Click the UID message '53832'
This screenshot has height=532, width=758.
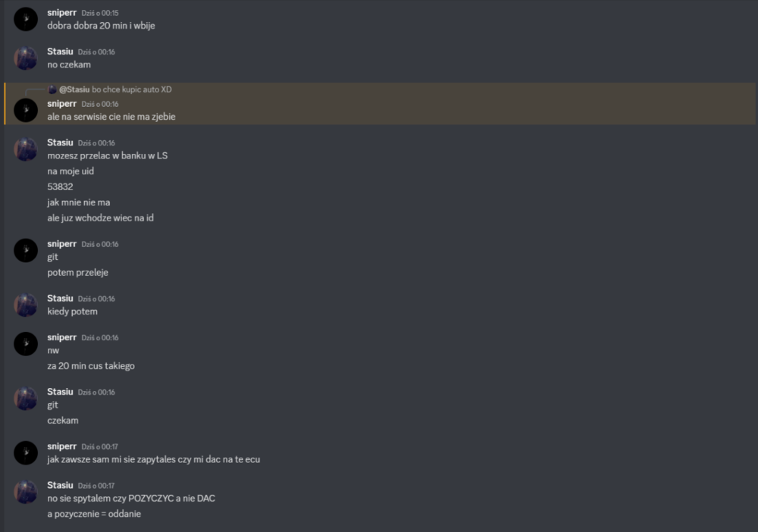click(x=60, y=186)
